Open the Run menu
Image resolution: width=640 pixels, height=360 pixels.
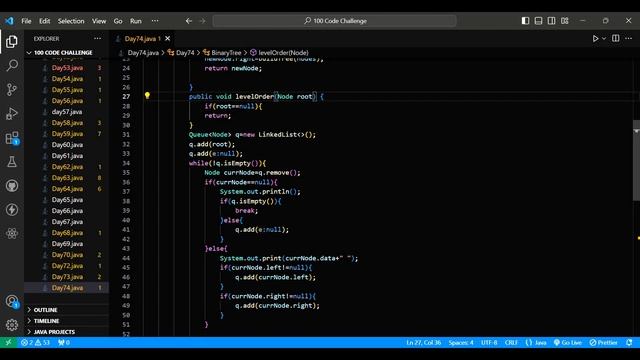[136, 21]
